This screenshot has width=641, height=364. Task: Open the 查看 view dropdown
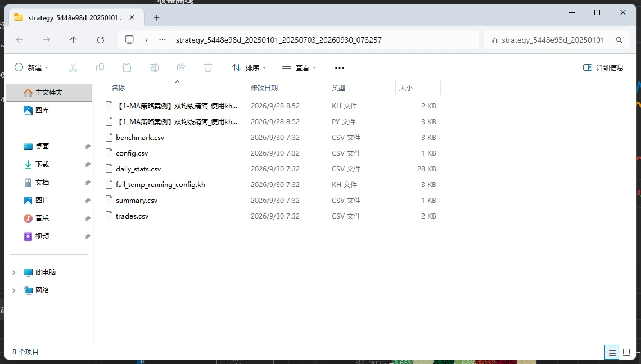299,67
